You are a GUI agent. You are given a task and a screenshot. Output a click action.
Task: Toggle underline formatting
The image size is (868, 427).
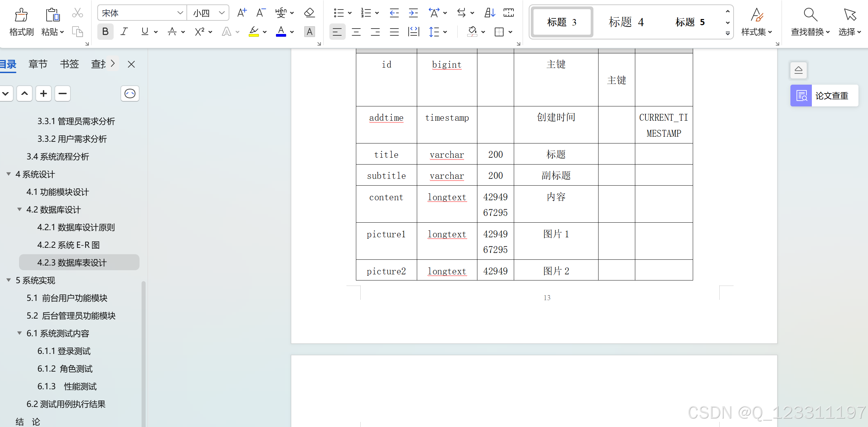click(145, 32)
